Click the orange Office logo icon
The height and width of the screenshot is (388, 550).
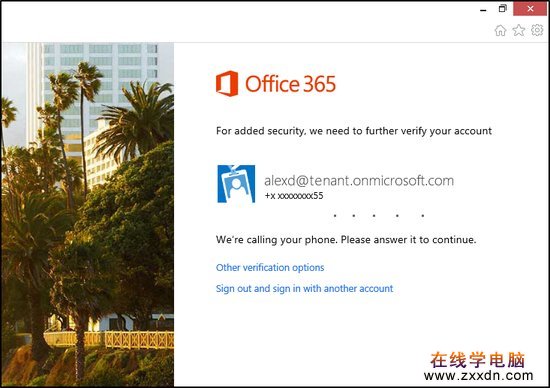[227, 83]
